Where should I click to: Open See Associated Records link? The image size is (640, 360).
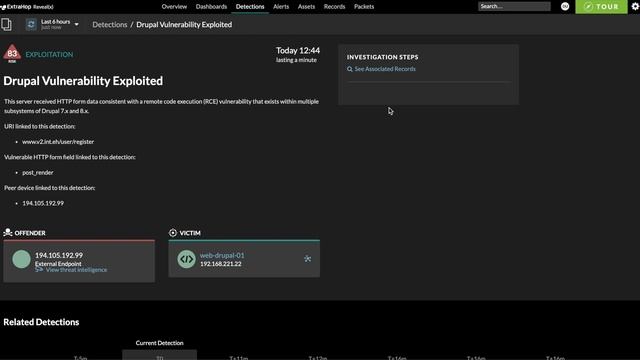tap(385, 69)
